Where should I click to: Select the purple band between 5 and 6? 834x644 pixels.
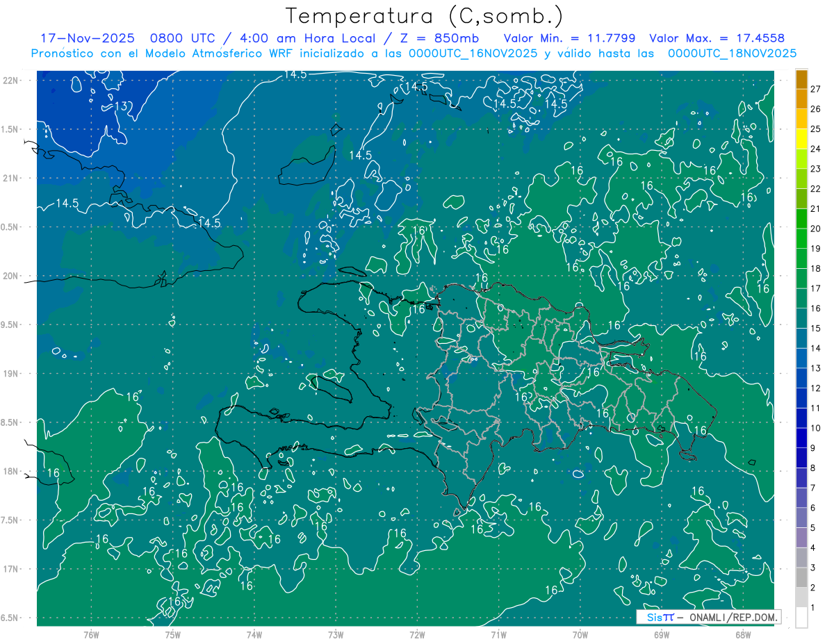pyautogui.click(x=801, y=518)
